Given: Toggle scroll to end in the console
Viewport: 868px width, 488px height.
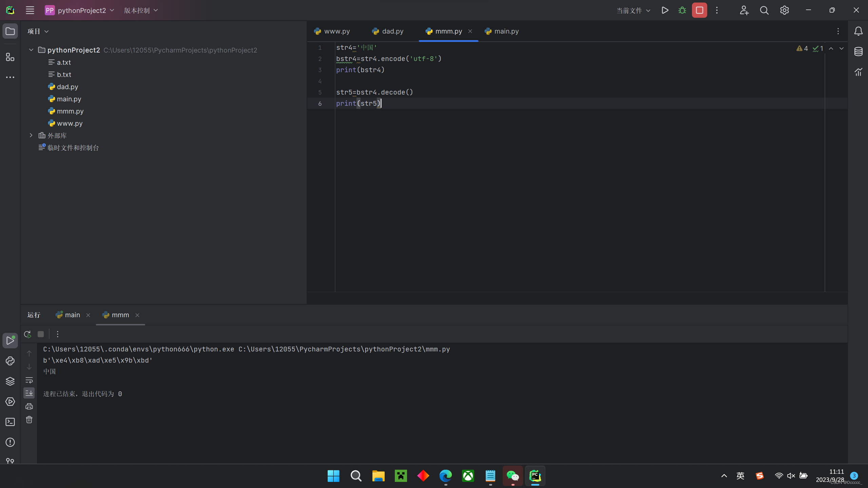Looking at the screenshot, I should coord(29,393).
